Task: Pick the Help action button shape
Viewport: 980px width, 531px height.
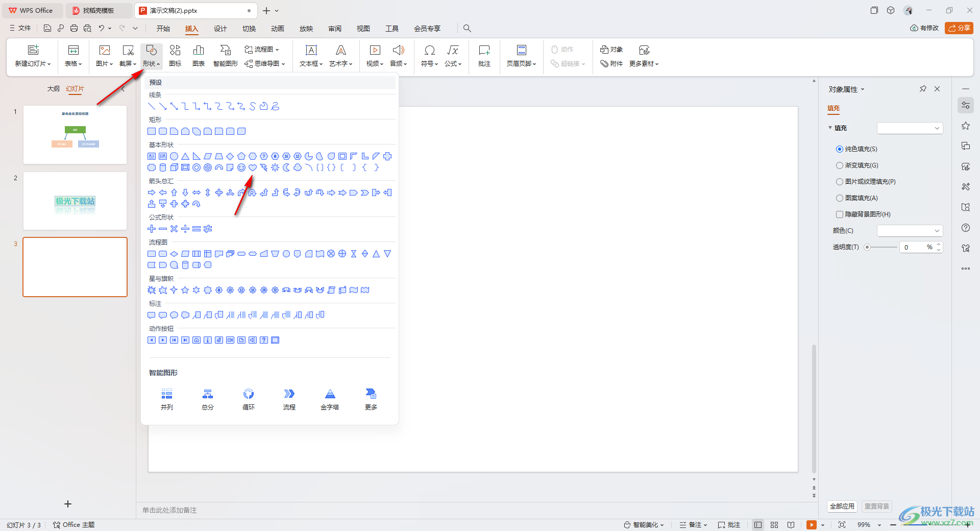Action: click(x=264, y=340)
